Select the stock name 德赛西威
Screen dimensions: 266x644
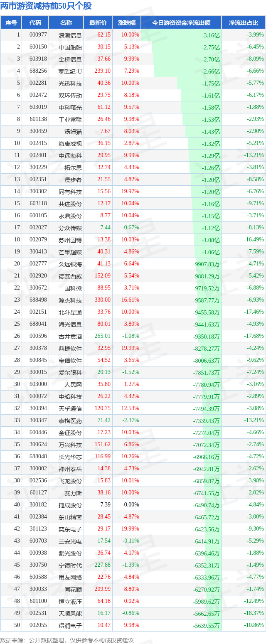click(70, 276)
